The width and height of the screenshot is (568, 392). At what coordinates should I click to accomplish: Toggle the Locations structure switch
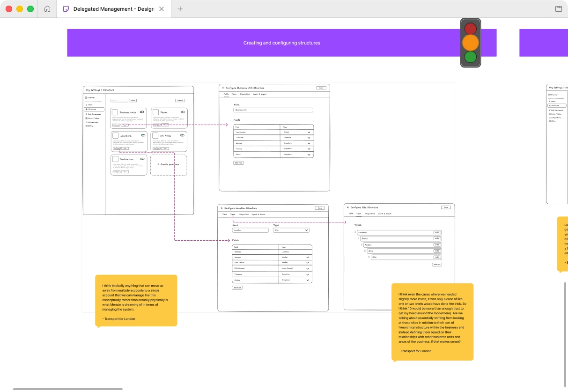[x=142, y=135]
